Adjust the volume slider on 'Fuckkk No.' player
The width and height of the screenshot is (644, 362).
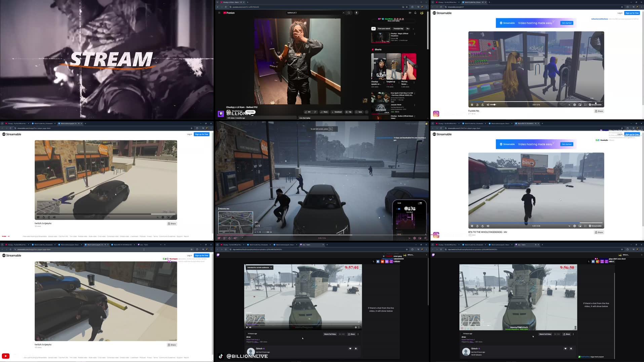(x=493, y=105)
